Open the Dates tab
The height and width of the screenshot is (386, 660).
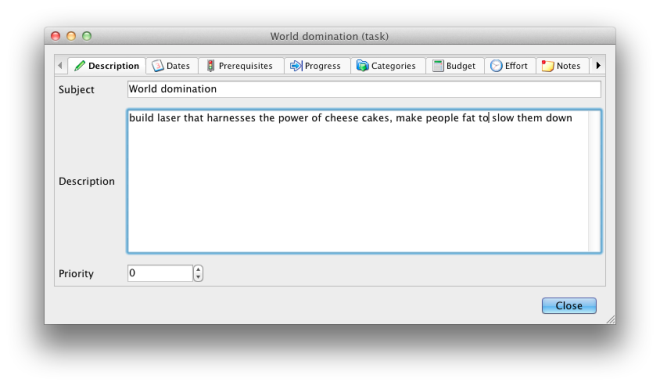(172, 66)
